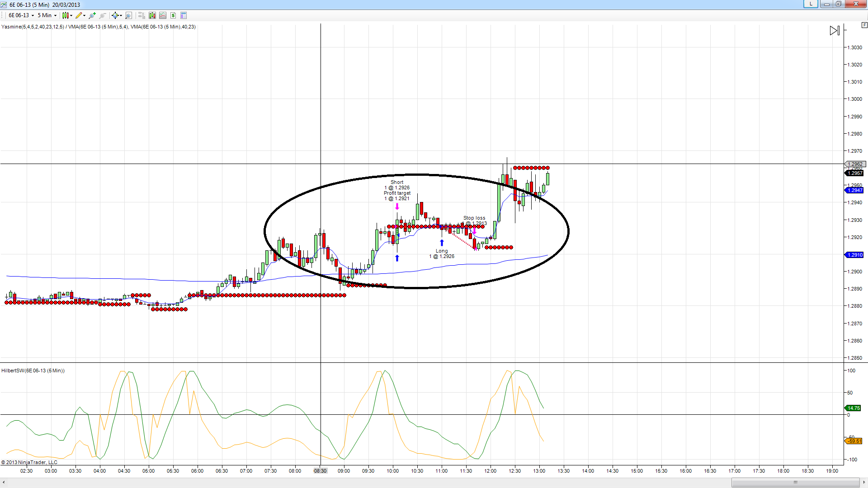The width and height of the screenshot is (868, 488).
Task: Open the Indicators line chart icon
Action: tap(163, 15)
